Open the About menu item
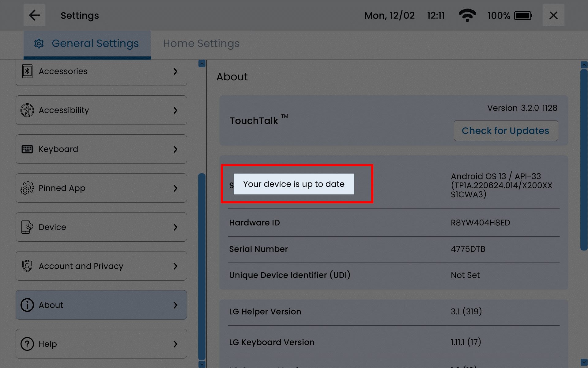 tap(101, 305)
